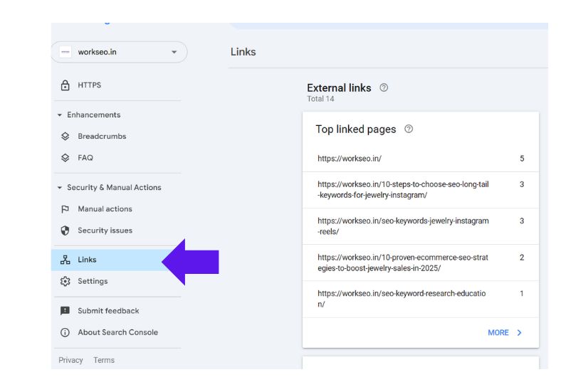This screenshot has height=392, width=588.
Task: Open the Submit feedback label
Action: point(108,311)
